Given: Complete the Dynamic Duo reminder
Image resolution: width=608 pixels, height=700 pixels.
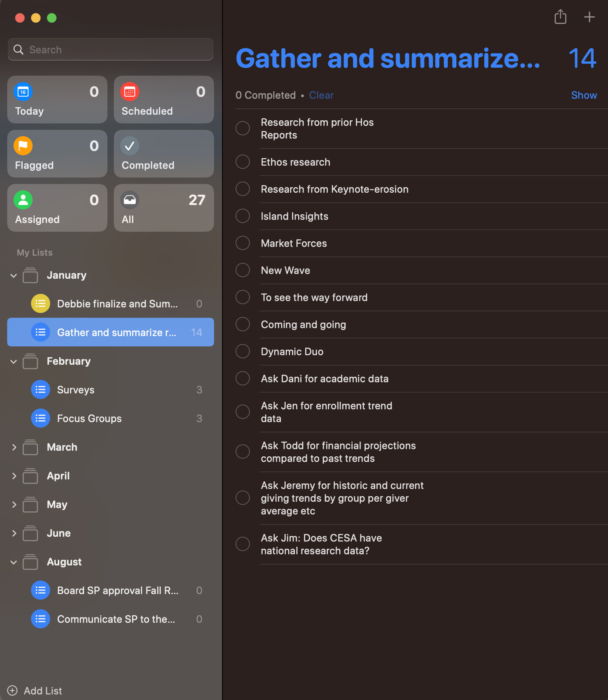Looking at the screenshot, I should (x=243, y=352).
